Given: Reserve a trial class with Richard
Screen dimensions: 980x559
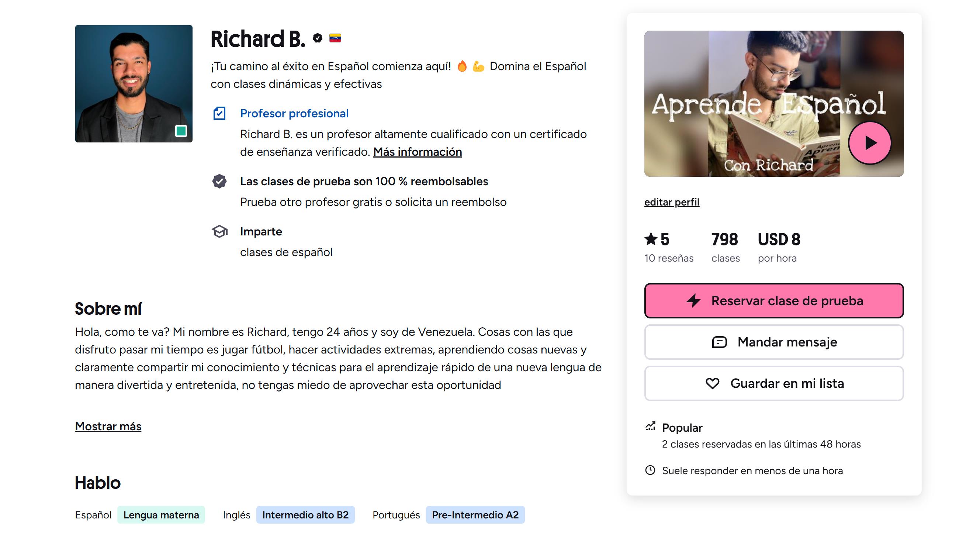Looking at the screenshot, I should (x=773, y=301).
